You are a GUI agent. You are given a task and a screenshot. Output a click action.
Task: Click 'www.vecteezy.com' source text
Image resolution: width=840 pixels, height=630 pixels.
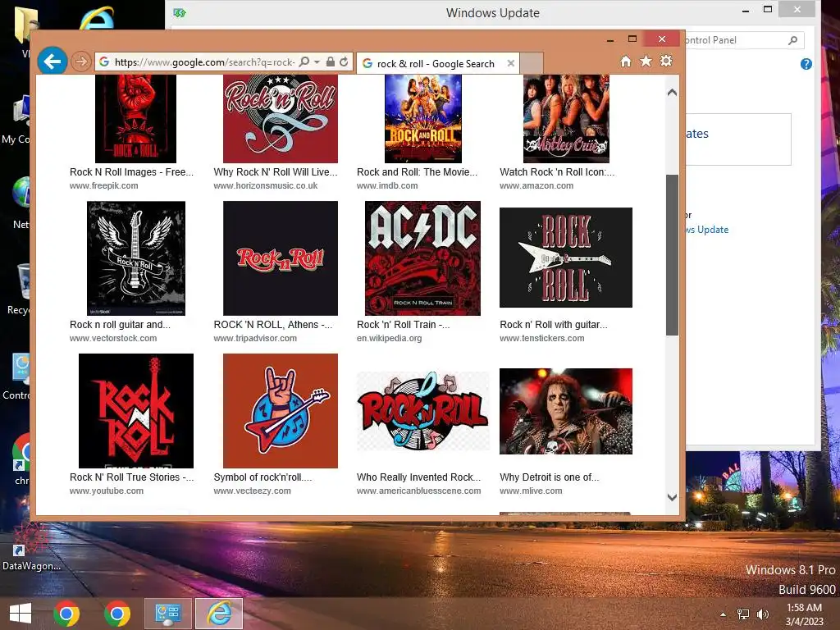(x=253, y=491)
